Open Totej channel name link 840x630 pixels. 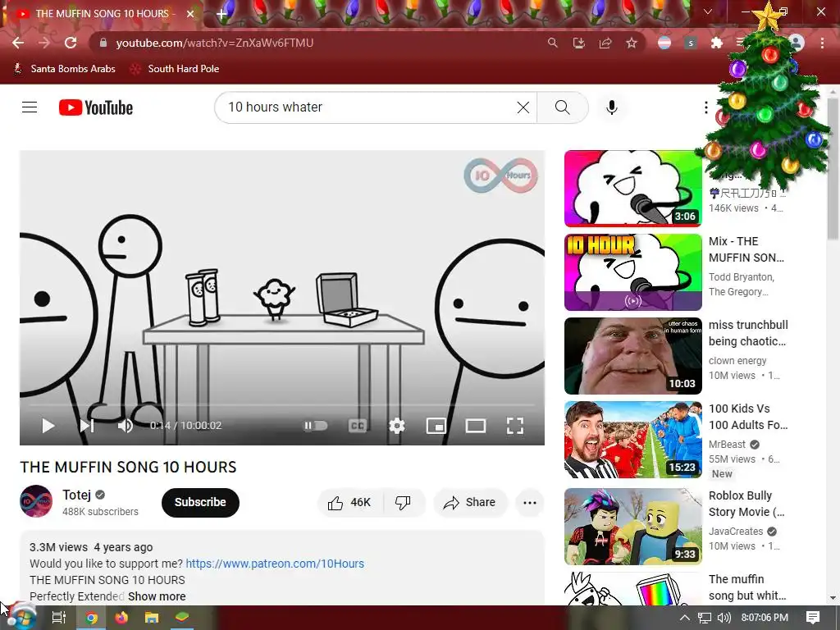point(76,495)
